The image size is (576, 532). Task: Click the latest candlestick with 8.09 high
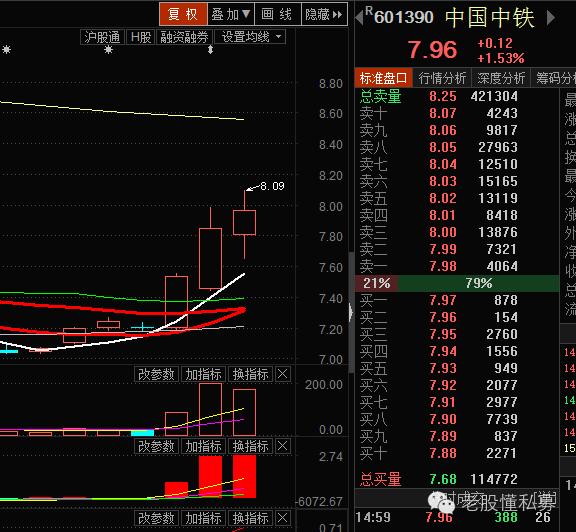[x=244, y=223]
